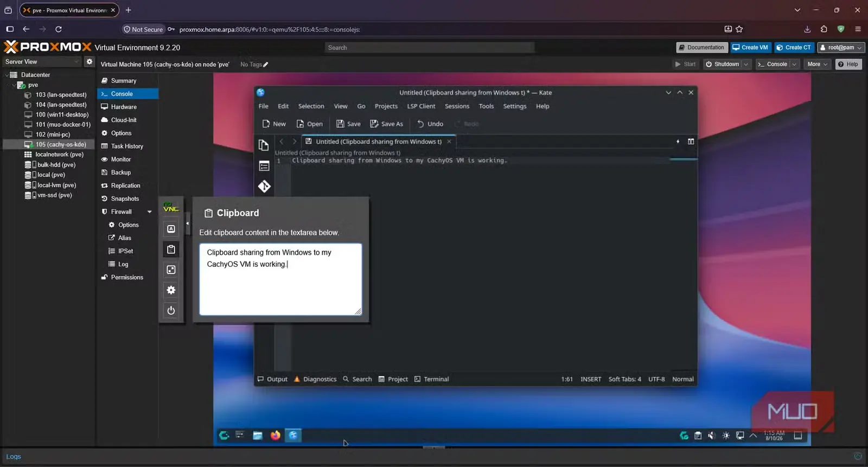The height and width of the screenshot is (467, 868).
Task: Expand the Console dropdown arrow
Action: (x=794, y=64)
